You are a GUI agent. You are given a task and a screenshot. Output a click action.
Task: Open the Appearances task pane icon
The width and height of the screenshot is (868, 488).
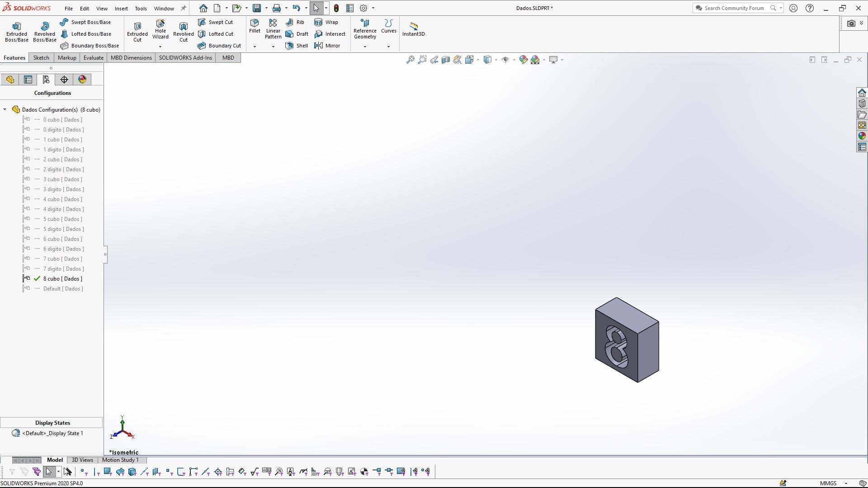point(862,136)
